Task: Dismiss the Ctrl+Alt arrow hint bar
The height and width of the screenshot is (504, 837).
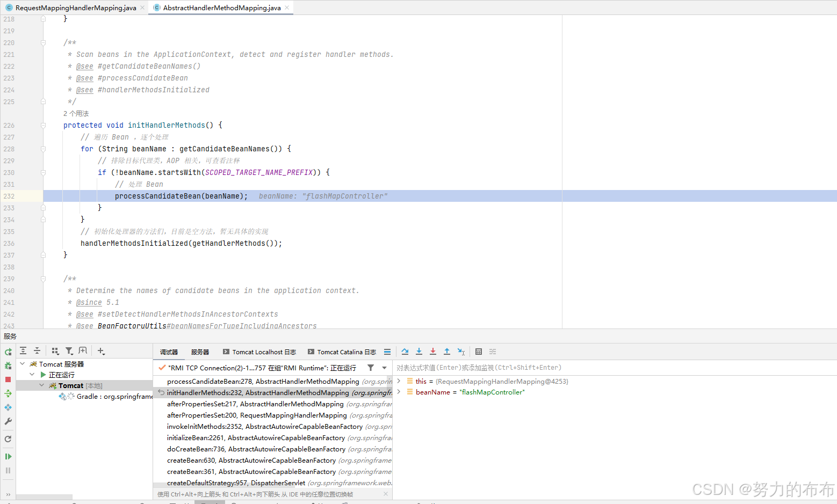Action: pos(386,494)
